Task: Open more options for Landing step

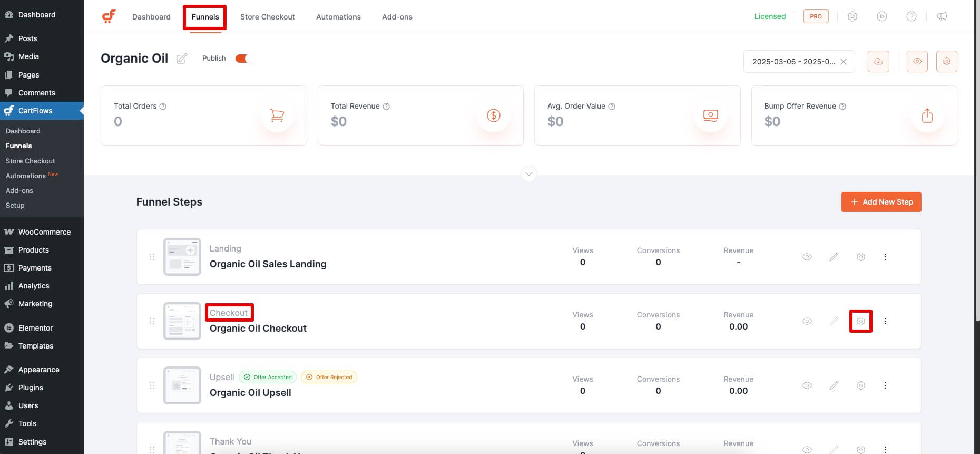Action: 885,257
